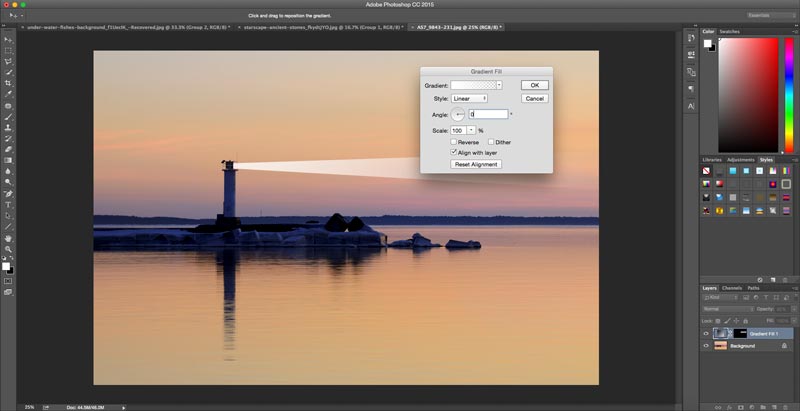Select the Clone Stamp tool
Screen dimensions: 800x411
(8, 128)
